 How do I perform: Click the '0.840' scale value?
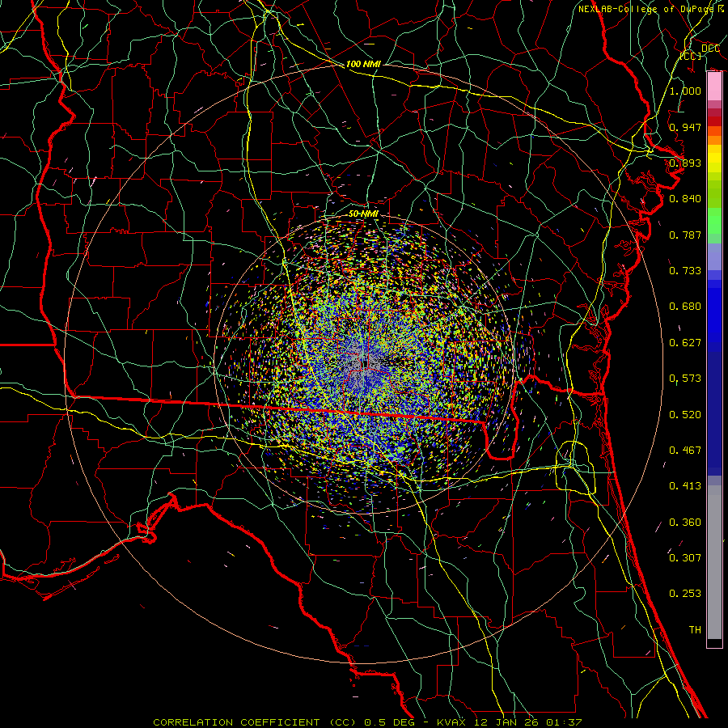coord(685,199)
